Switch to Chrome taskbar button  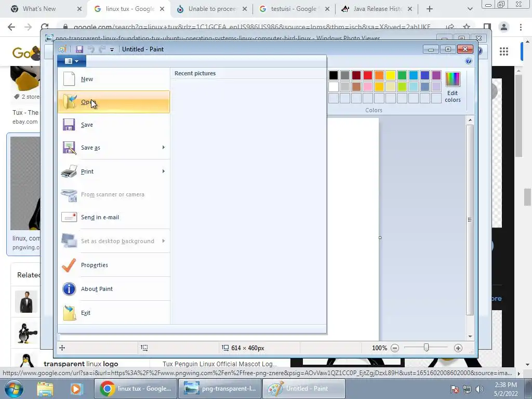click(x=137, y=389)
